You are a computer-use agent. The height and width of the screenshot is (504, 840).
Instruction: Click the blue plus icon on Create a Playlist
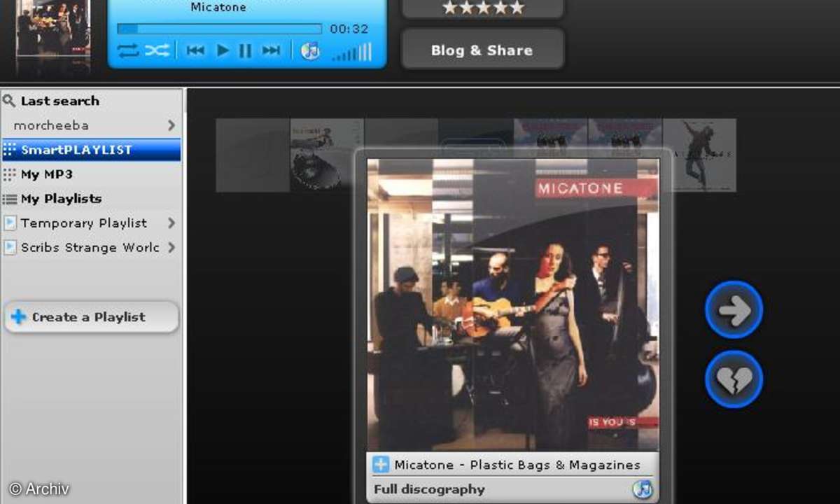[19, 317]
